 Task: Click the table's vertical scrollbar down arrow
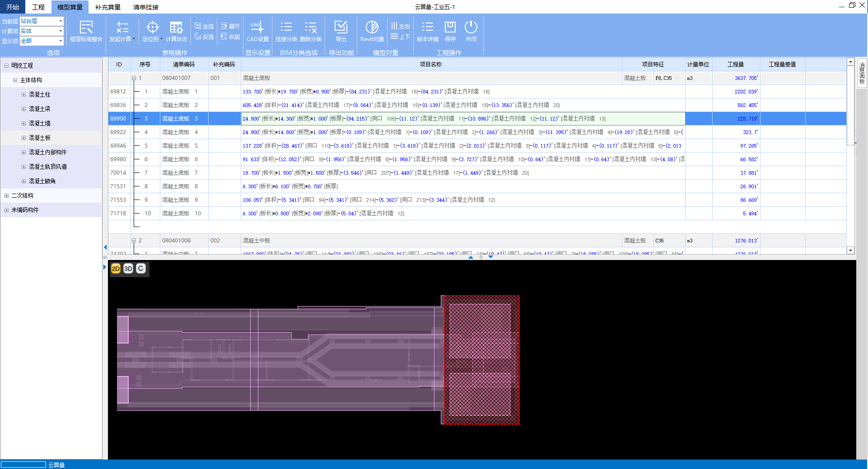tap(850, 251)
